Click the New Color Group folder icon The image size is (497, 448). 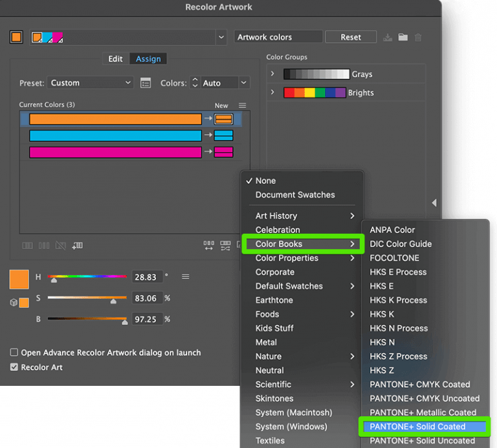403,37
